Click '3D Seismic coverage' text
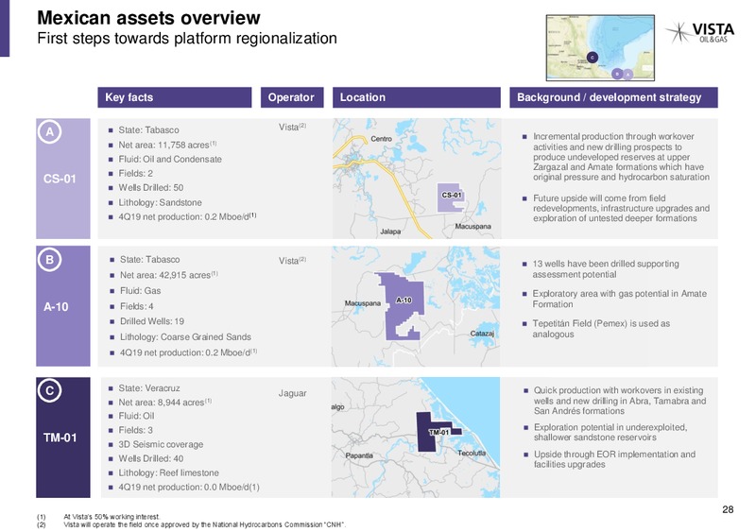 [x=161, y=444]
